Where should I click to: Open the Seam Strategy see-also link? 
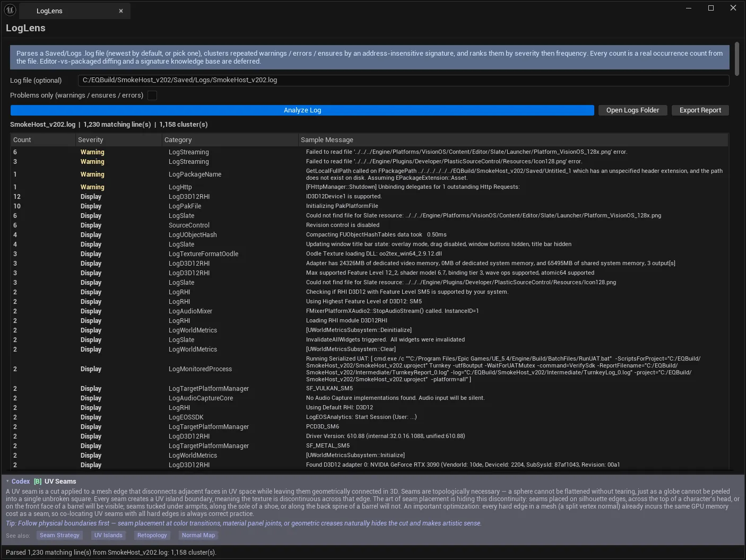[x=59, y=536]
